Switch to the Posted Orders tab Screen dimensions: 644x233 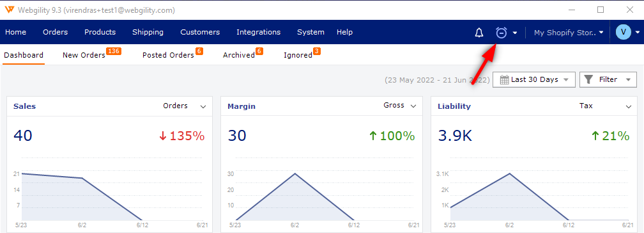click(168, 55)
